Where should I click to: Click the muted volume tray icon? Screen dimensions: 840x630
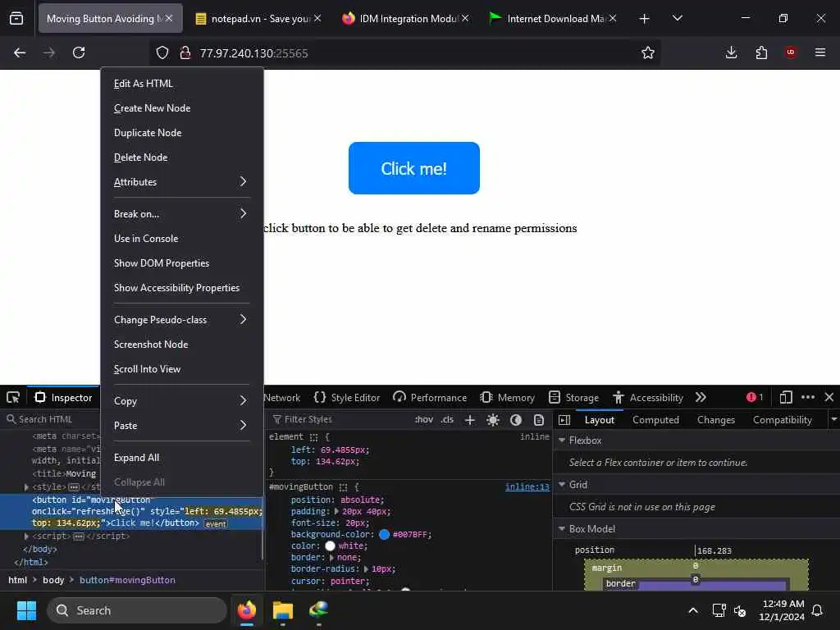click(x=740, y=610)
